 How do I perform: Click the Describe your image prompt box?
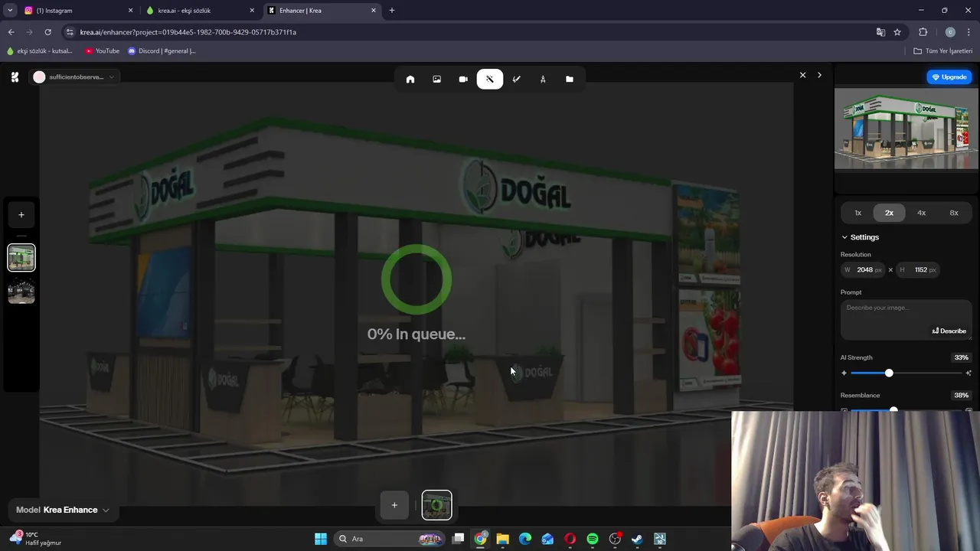point(906,320)
